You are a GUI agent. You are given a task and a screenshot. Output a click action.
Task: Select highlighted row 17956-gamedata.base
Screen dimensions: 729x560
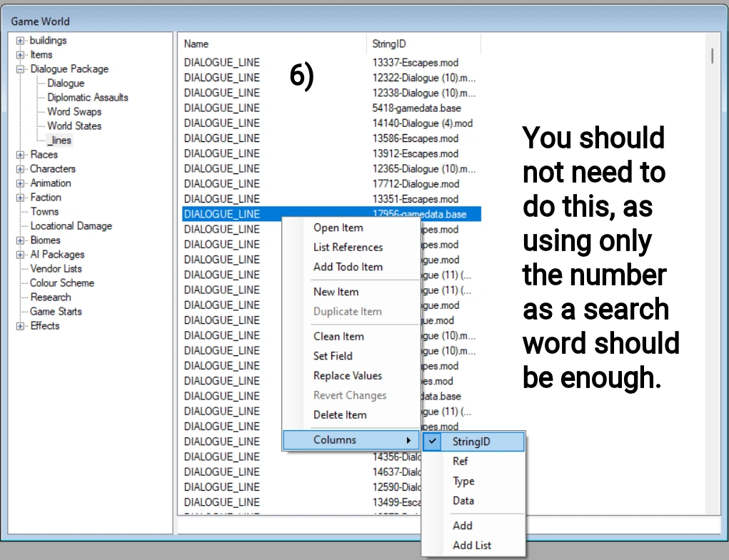click(x=331, y=214)
